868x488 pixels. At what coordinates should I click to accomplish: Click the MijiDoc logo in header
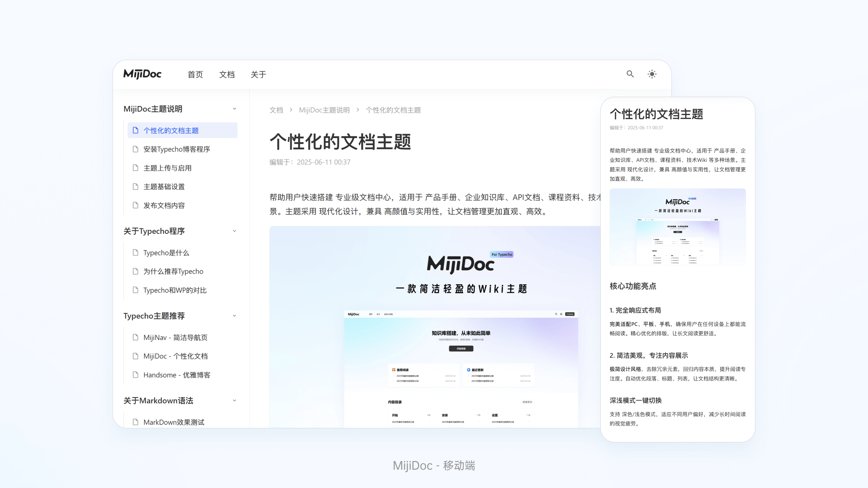[143, 74]
